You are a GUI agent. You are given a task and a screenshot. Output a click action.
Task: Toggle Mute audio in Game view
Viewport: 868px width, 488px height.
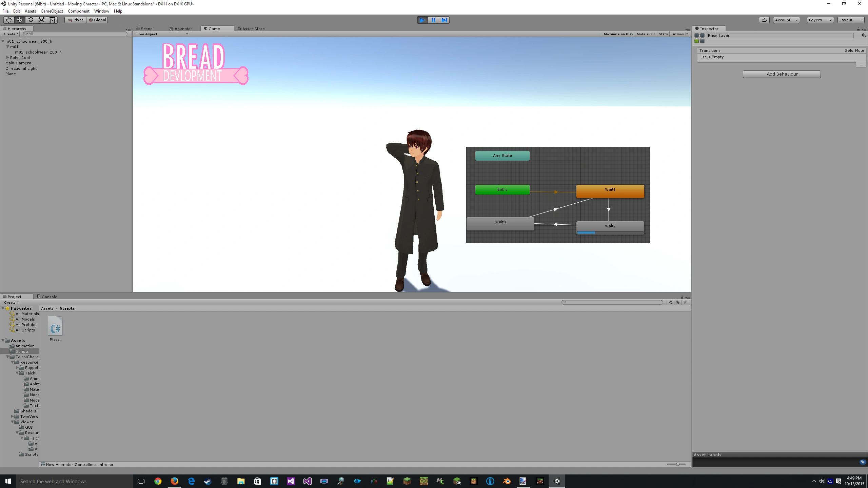coord(646,34)
